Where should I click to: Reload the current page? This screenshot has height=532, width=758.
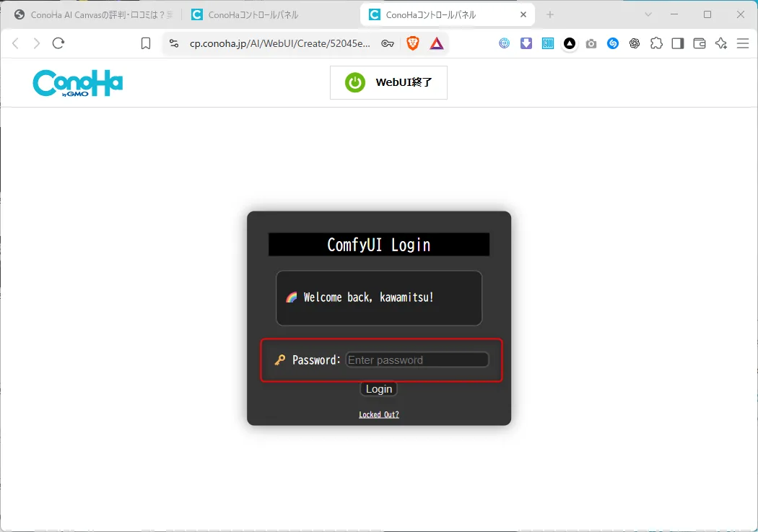pyautogui.click(x=58, y=43)
